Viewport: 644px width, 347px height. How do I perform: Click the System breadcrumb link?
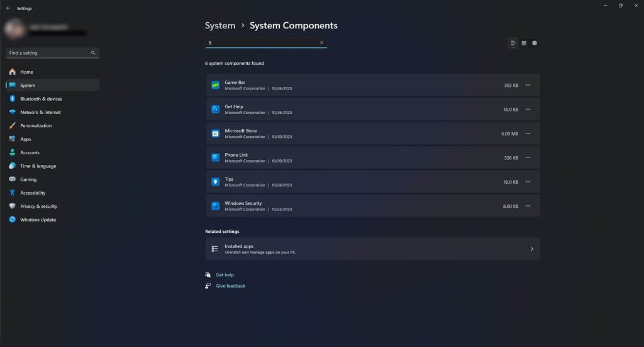220,25
